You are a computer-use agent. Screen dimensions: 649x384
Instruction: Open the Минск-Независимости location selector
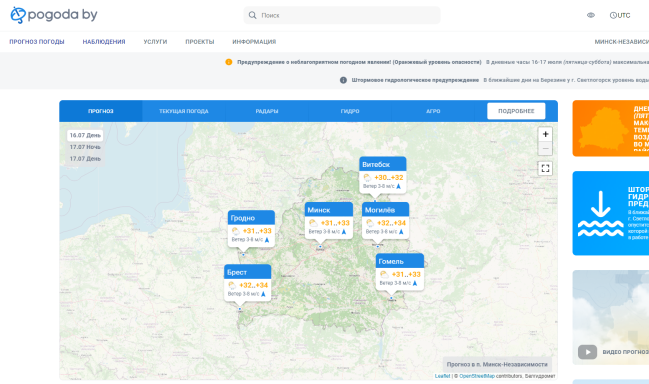pyautogui.click(x=622, y=42)
